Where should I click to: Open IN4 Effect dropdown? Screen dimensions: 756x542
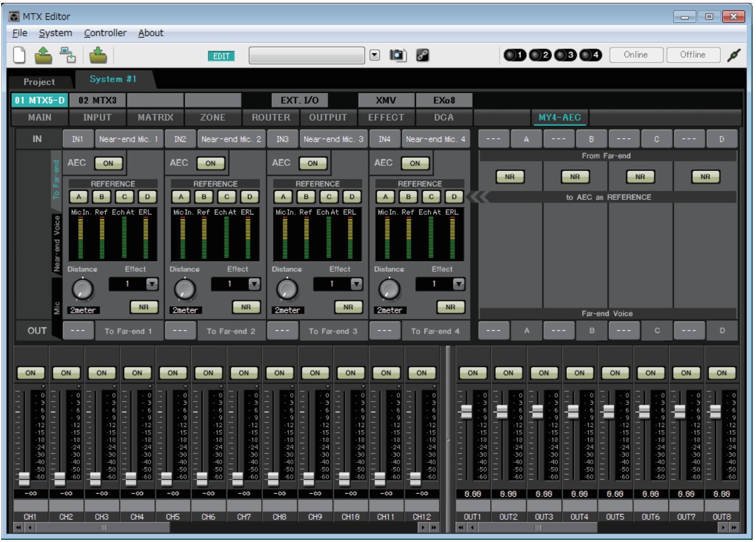pyautogui.click(x=459, y=284)
